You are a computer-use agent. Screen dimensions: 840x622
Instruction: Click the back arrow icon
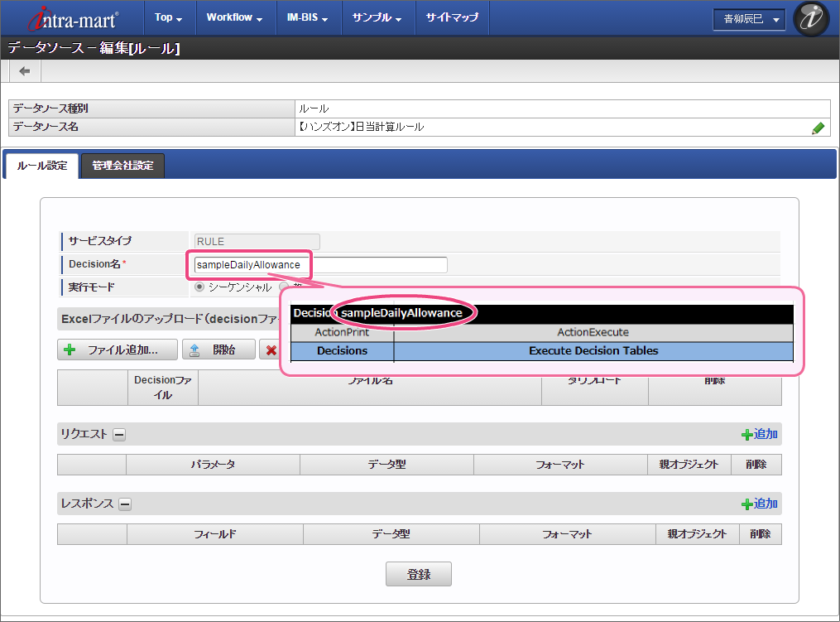(25, 71)
